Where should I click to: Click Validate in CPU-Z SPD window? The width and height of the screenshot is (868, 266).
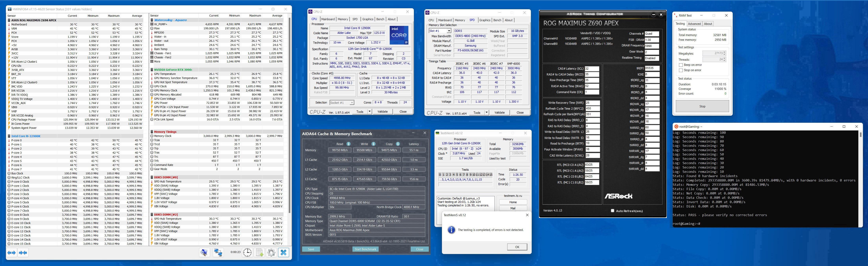(499, 112)
